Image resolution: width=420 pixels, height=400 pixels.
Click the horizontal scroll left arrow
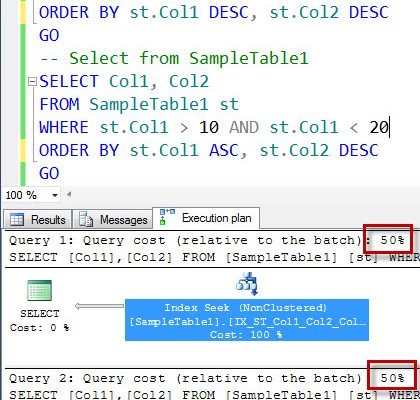69,194
